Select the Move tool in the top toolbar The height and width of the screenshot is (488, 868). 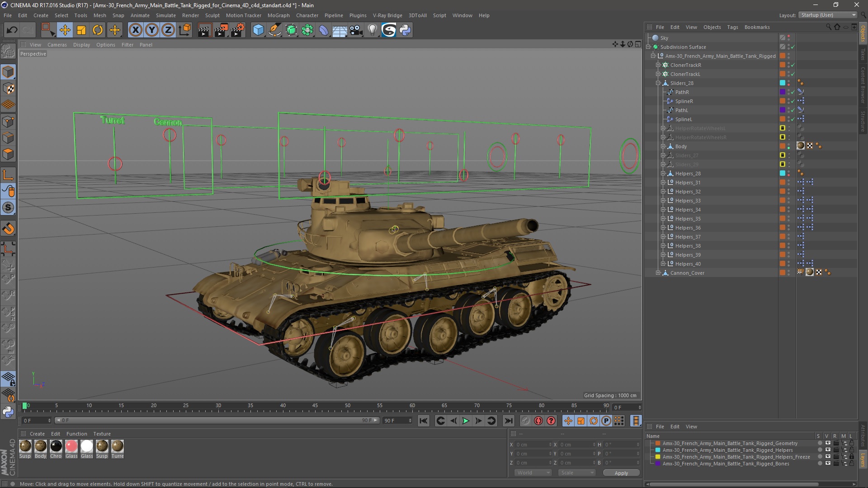click(65, 30)
